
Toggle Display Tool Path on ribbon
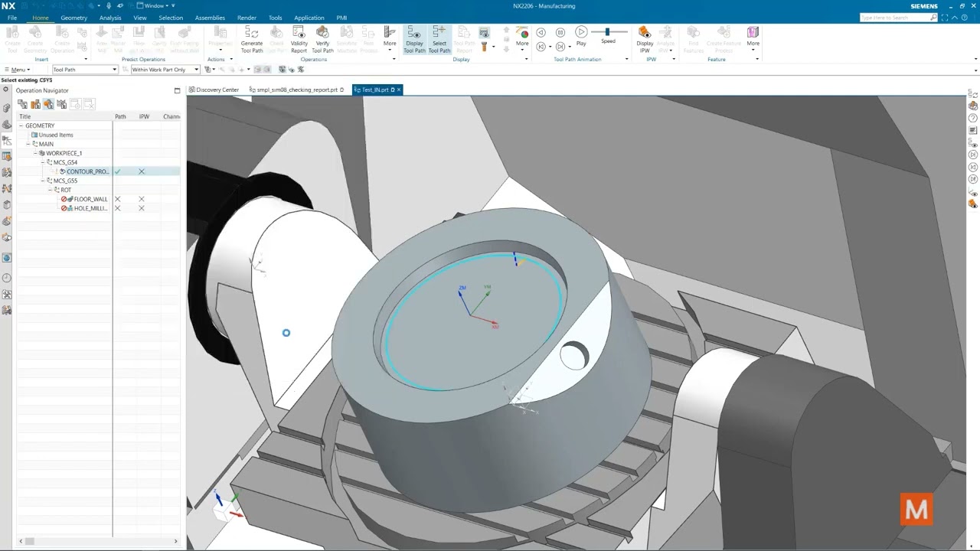pos(414,40)
